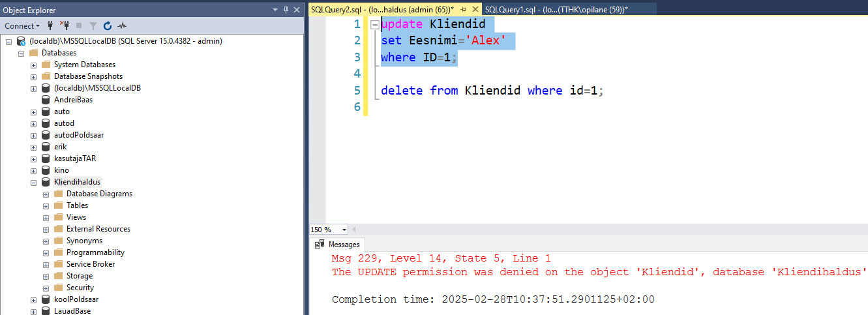Collapse the Databases folder node
This screenshot has width=868, height=315.
21,53
